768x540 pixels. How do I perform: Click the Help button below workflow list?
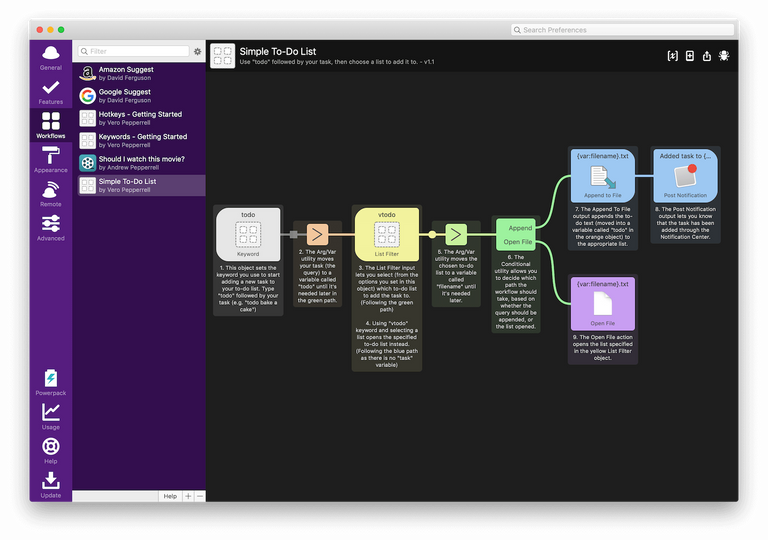click(x=170, y=496)
